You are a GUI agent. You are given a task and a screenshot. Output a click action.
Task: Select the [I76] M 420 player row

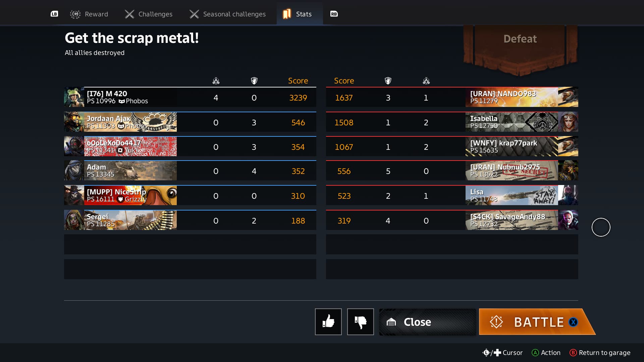pyautogui.click(x=190, y=97)
